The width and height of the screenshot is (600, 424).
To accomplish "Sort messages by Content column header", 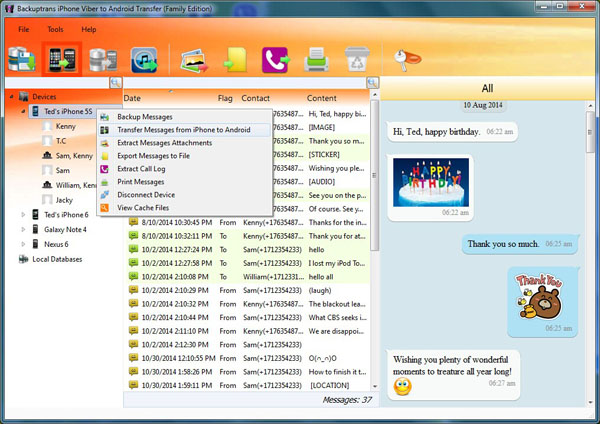I will pos(321,98).
